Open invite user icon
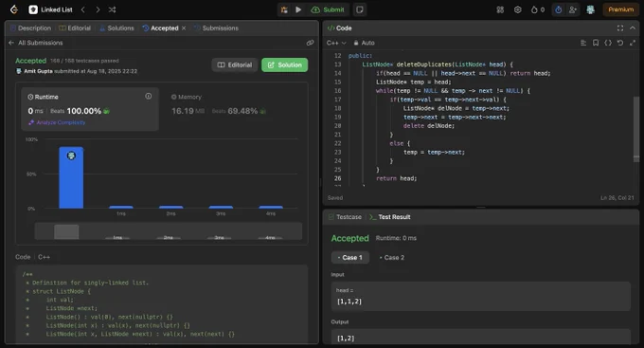 pos(573,9)
